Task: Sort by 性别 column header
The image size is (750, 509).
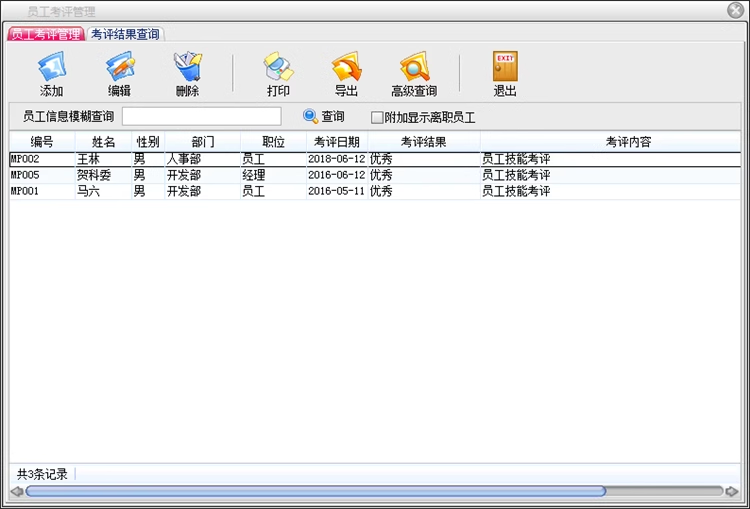Action: click(148, 142)
